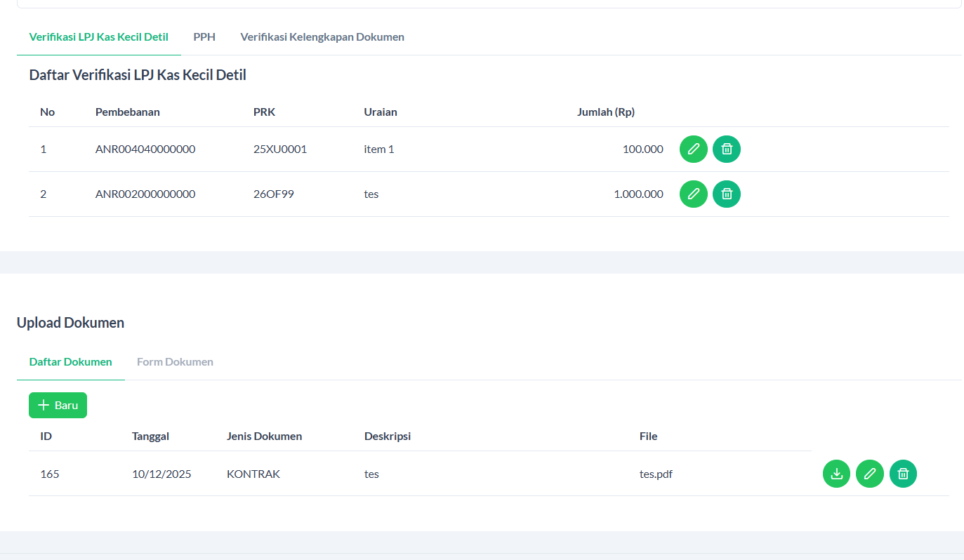Switch to the Form Dokumen tab
This screenshot has height=560, width=964.
(x=175, y=362)
